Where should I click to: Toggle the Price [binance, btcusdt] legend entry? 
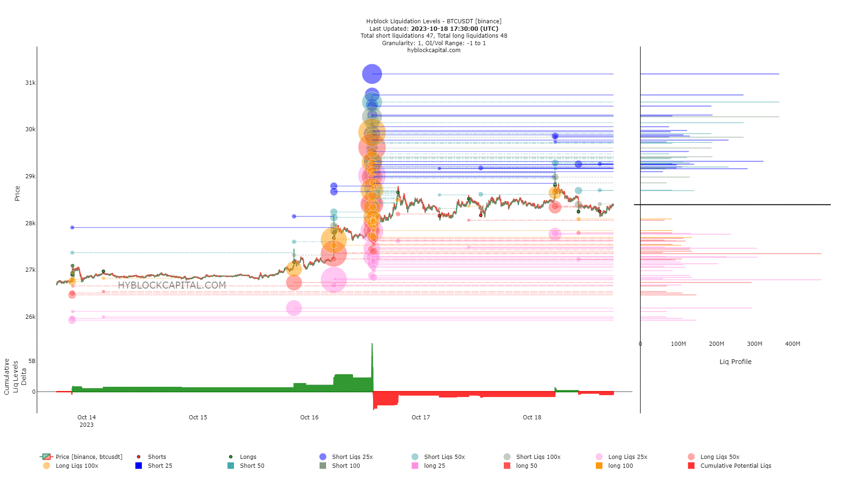(82, 457)
